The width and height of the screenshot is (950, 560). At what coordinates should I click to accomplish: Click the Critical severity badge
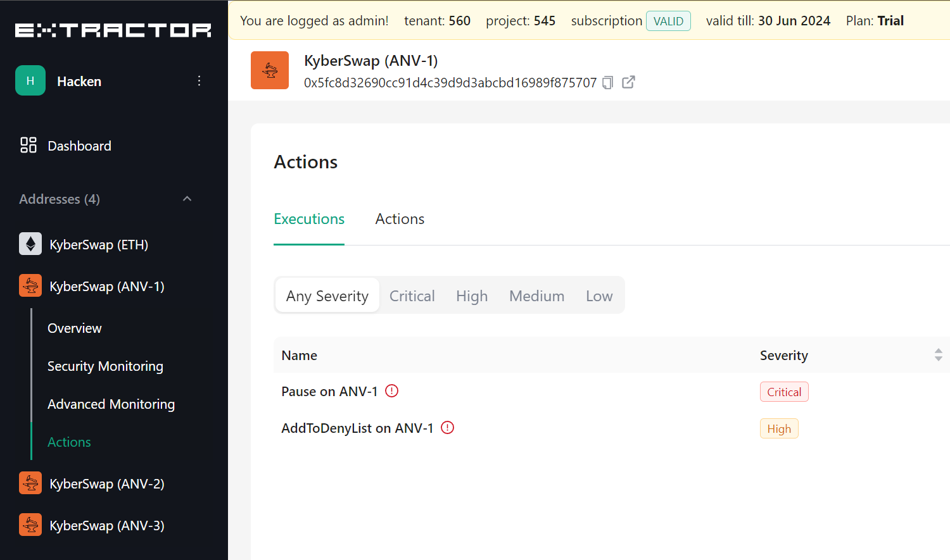[x=784, y=392]
